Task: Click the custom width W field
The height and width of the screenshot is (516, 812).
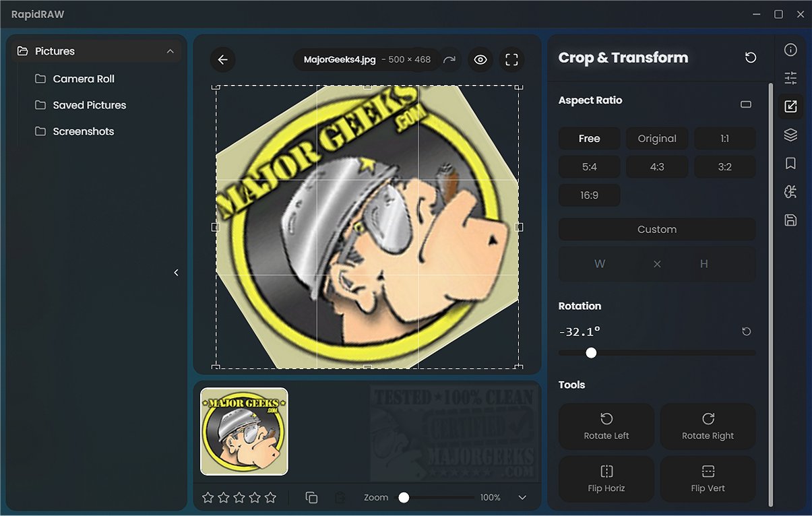Action: click(600, 264)
